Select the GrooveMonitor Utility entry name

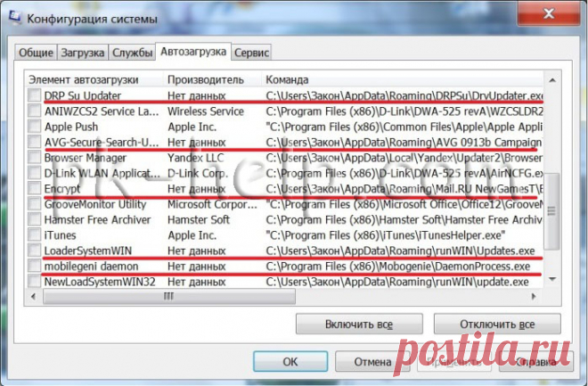point(94,204)
